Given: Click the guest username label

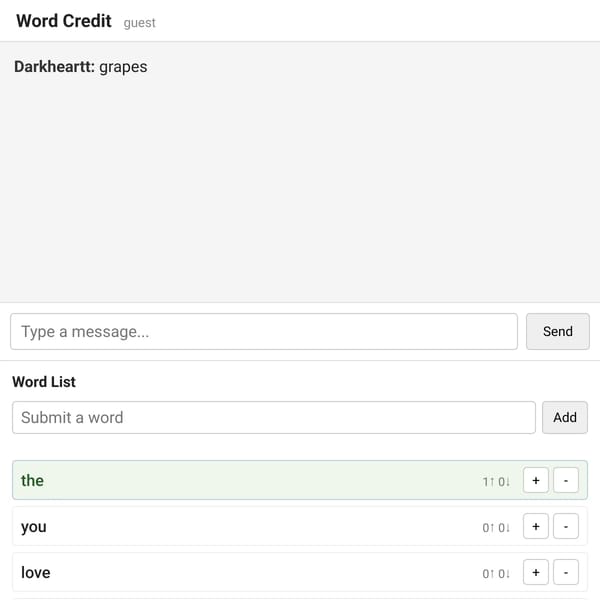Looking at the screenshot, I should [139, 23].
